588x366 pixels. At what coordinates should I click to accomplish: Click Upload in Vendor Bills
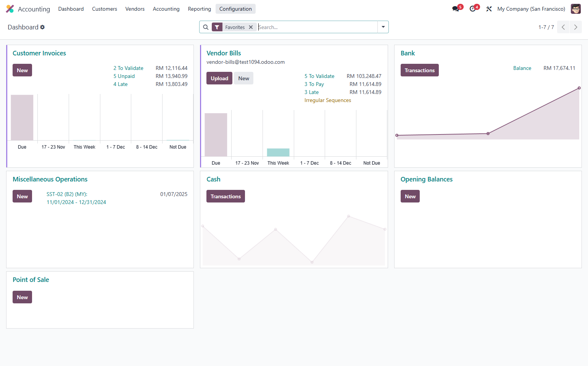(x=219, y=78)
